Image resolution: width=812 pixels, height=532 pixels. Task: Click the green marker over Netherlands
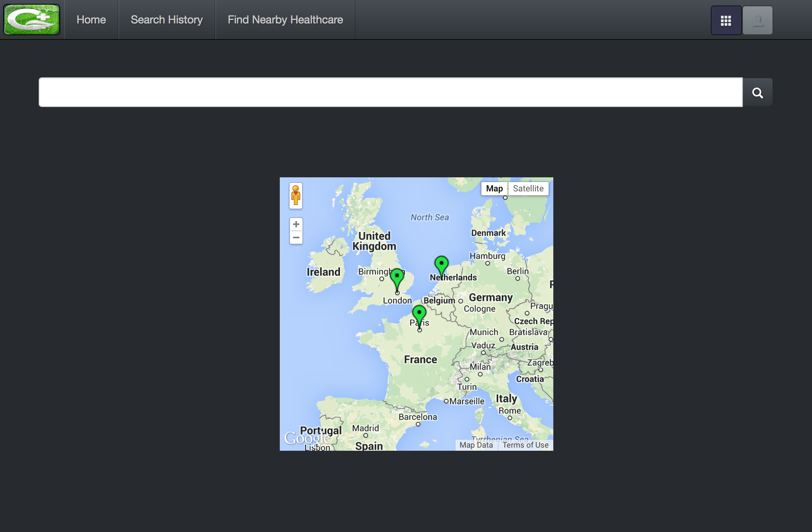442,264
